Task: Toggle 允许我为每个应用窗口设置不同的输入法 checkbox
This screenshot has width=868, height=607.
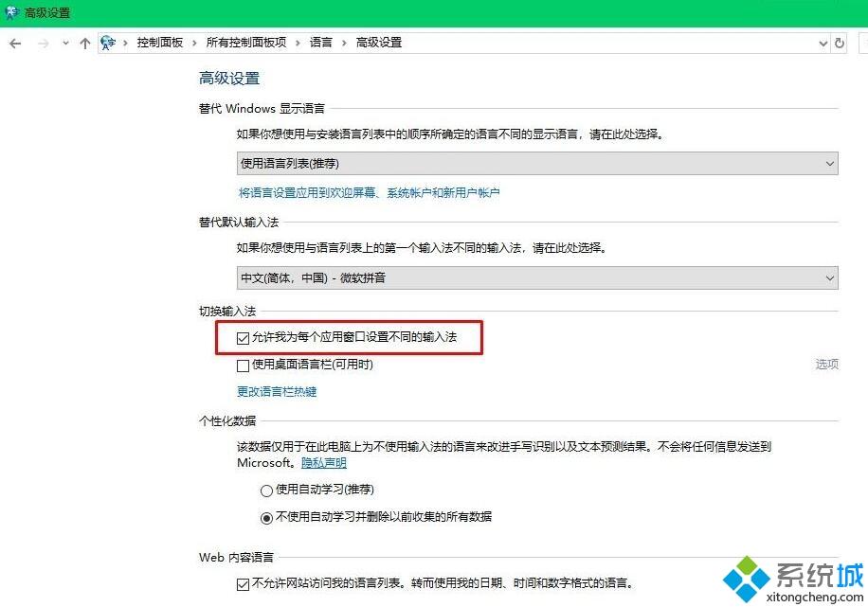Action: (x=243, y=338)
